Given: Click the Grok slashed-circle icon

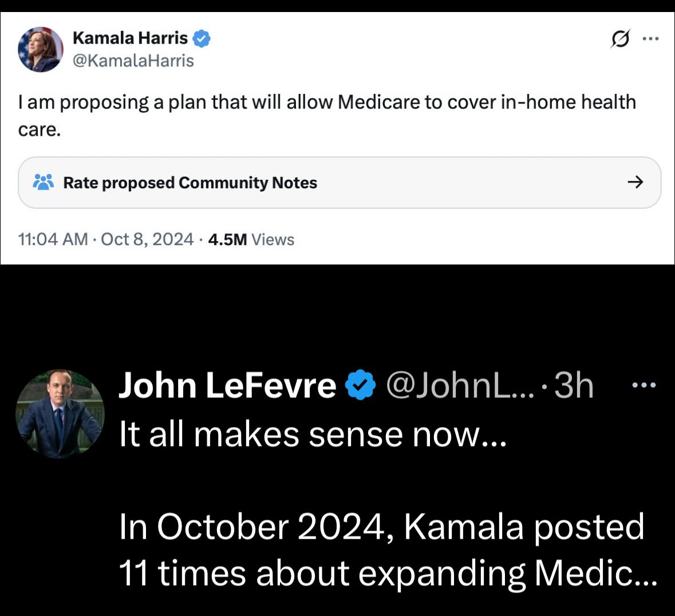Looking at the screenshot, I should [x=619, y=39].
